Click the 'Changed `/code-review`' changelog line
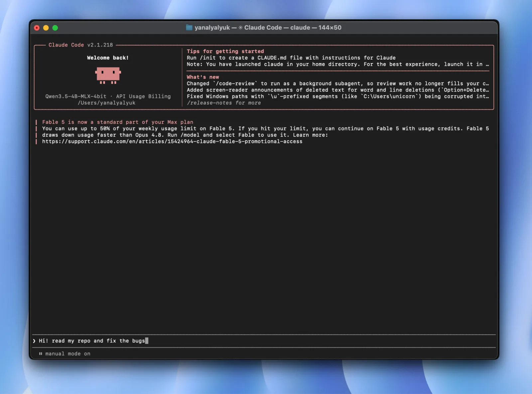The height and width of the screenshot is (394, 532). pos(338,83)
